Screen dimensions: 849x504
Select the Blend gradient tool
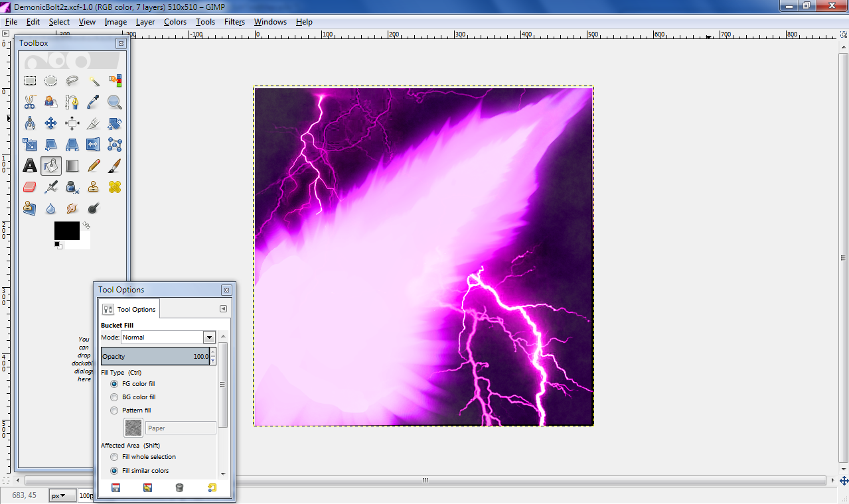(72, 166)
